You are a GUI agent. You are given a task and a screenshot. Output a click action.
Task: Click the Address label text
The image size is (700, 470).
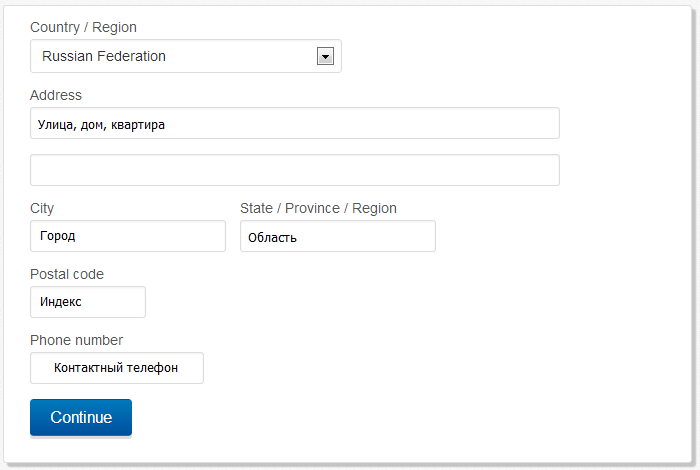click(56, 95)
